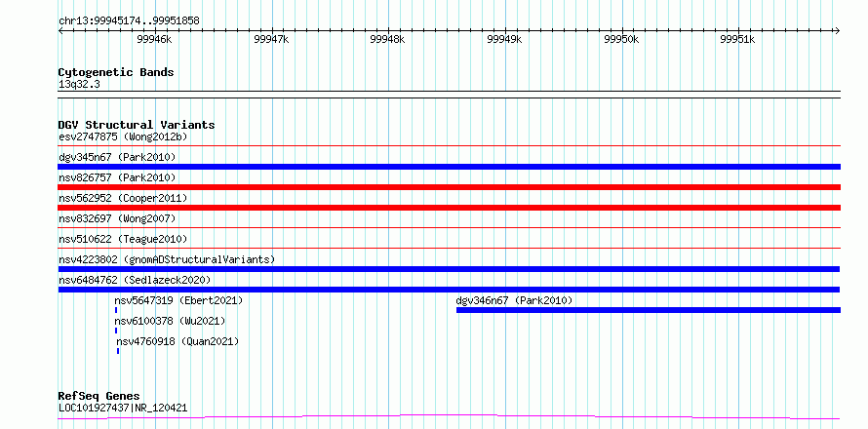The width and height of the screenshot is (868, 429).
Task: Click the chr13:99945174..99951858 coordinate text
Action: 129,21
